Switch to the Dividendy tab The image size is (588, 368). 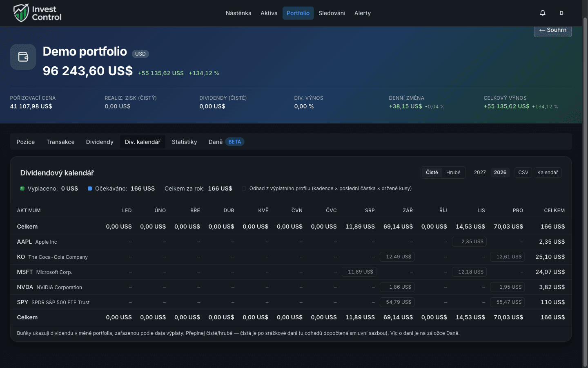100,142
